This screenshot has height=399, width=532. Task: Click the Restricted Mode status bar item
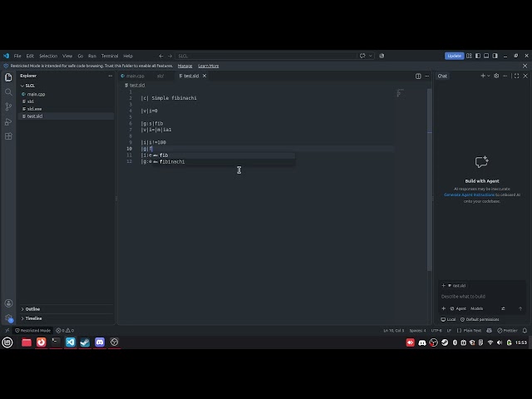(32, 331)
